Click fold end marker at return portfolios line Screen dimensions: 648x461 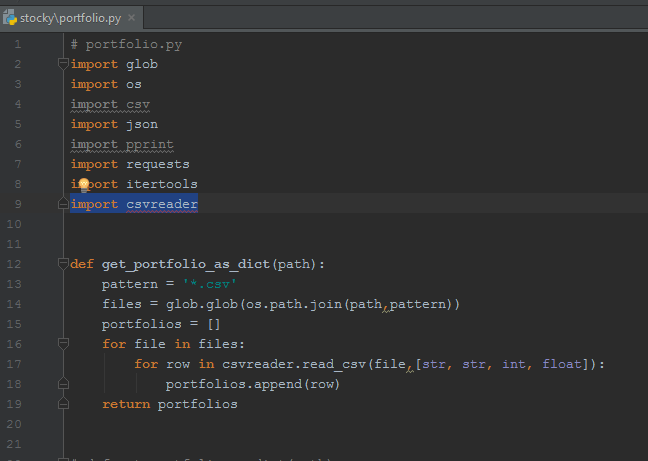[x=64, y=404]
